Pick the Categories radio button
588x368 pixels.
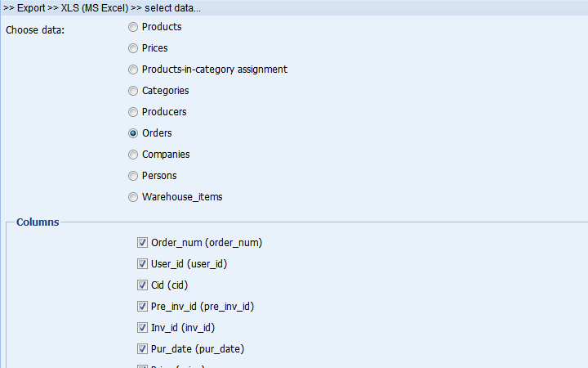(x=133, y=91)
